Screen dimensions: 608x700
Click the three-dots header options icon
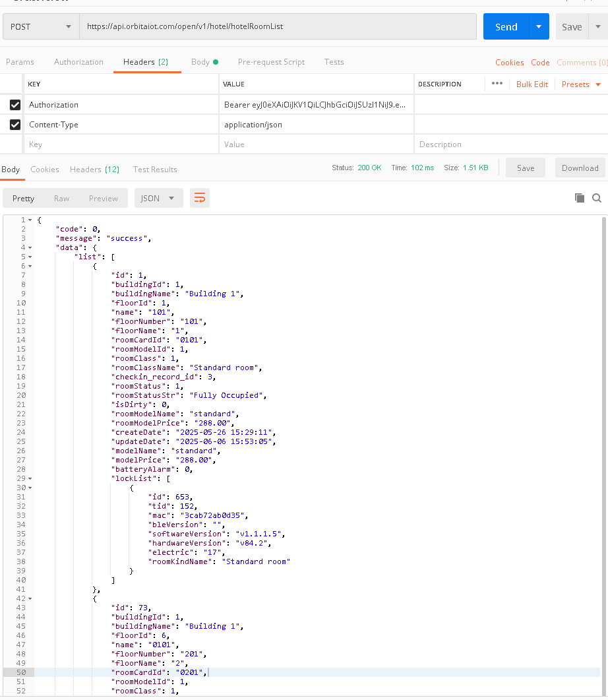coord(497,84)
